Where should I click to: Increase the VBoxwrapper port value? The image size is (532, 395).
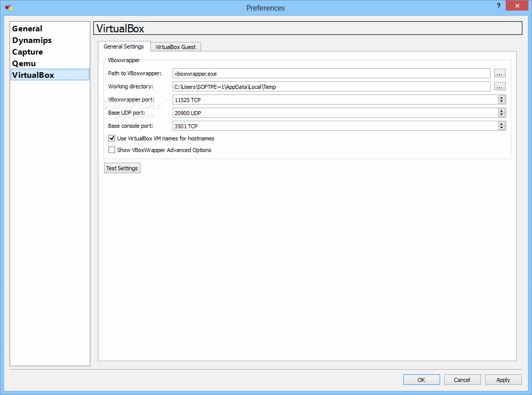(502, 98)
